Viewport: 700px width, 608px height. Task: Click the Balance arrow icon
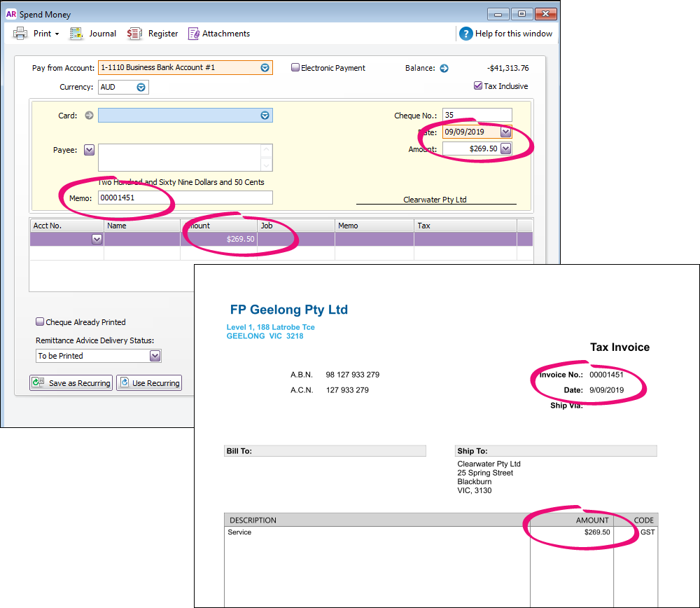click(444, 68)
